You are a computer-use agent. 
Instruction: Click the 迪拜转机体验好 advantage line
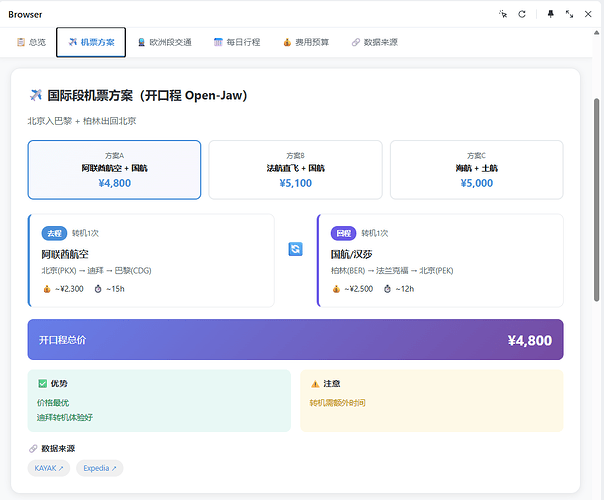(x=65, y=417)
